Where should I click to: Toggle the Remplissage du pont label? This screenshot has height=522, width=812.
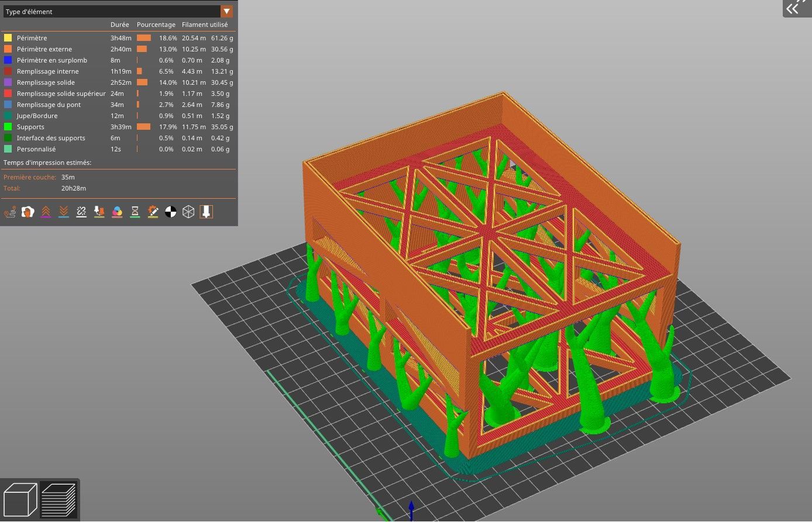[x=49, y=105]
